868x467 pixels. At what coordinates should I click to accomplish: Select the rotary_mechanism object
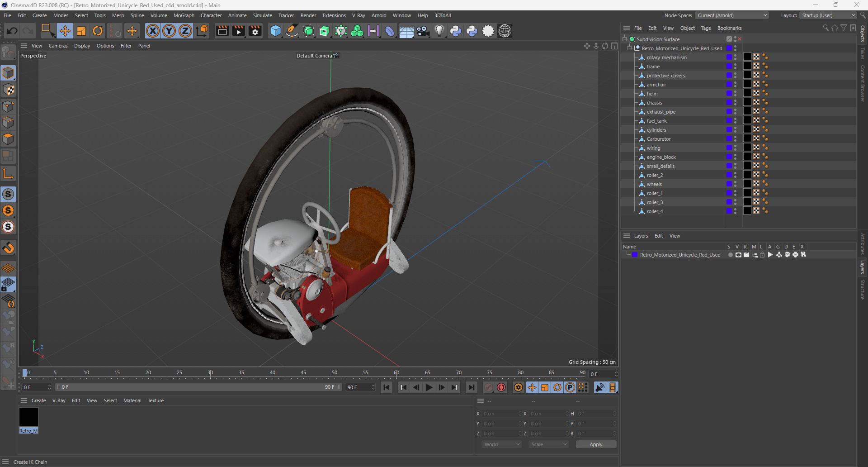coord(666,57)
